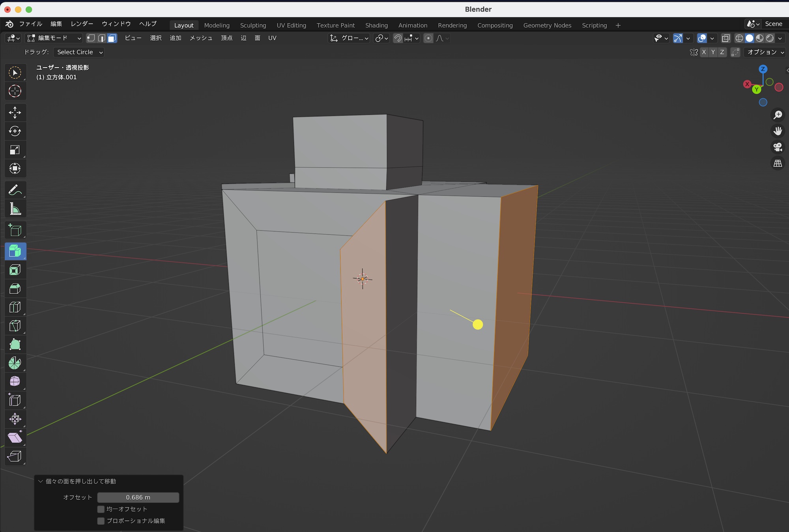Screen dimensions: 789x532
Task: Activate the Measure tool
Action: coord(15,209)
